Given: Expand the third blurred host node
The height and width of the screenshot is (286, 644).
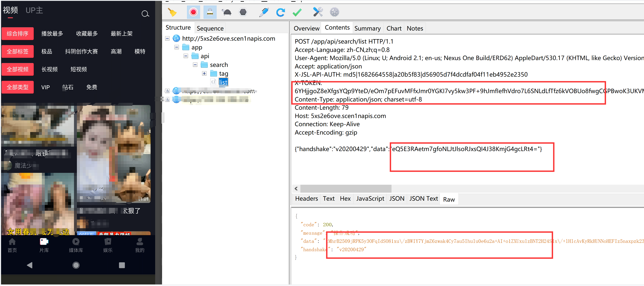Looking at the screenshot, I should [167, 100].
